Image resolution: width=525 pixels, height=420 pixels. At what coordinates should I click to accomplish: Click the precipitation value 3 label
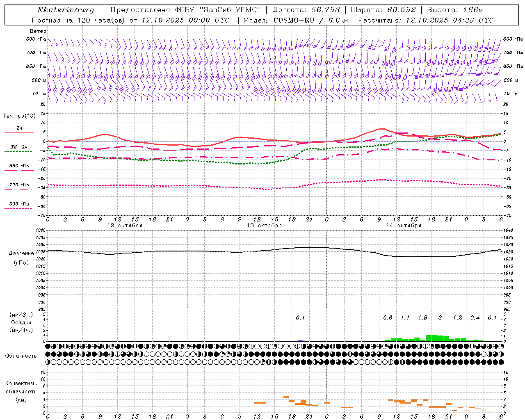pyautogui.click(x=440, y=317)
